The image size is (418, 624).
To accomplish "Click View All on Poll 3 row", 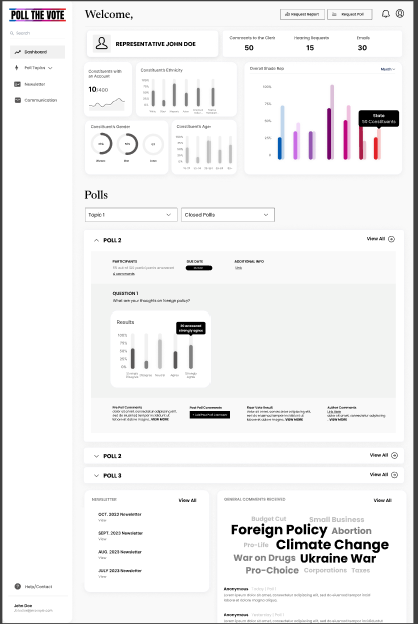I will click(x=379, y=474).
